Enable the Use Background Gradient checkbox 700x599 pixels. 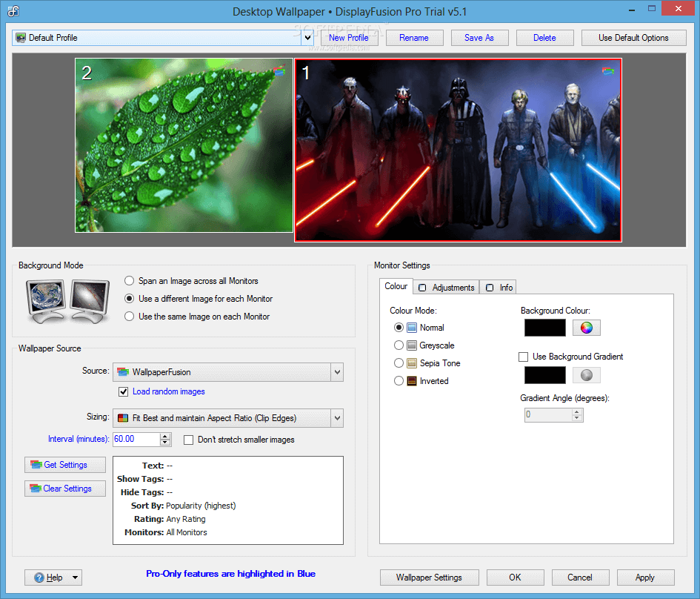(x=524, y=357)
